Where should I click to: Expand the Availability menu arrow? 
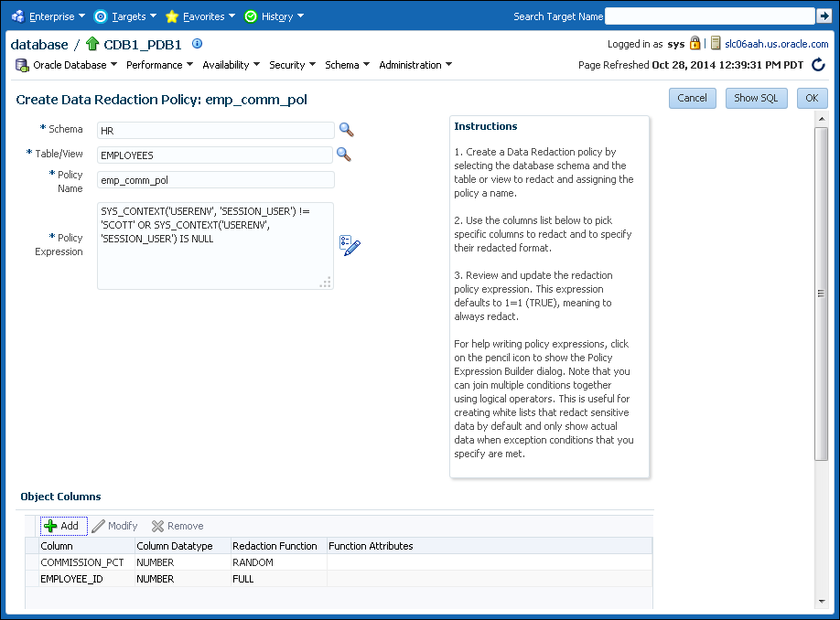[x=256, y=64]
